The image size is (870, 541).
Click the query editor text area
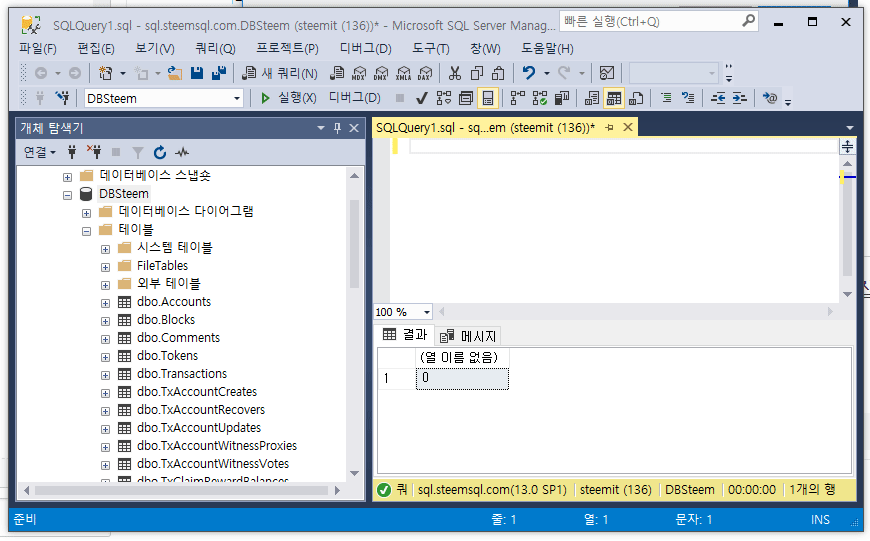point(613,222)
